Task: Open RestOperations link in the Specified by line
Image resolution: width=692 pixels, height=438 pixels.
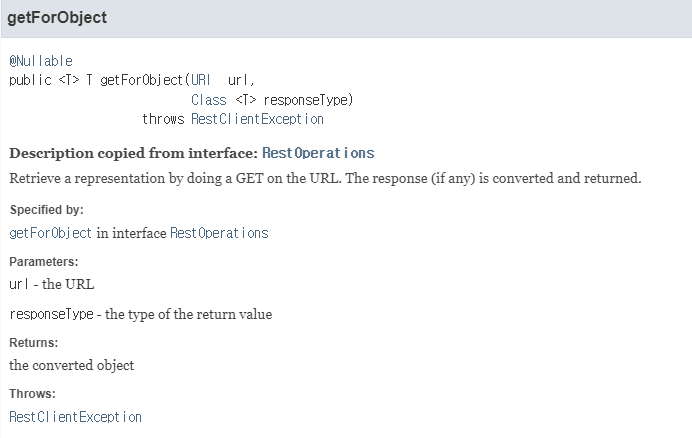Action: click(219, 233)
